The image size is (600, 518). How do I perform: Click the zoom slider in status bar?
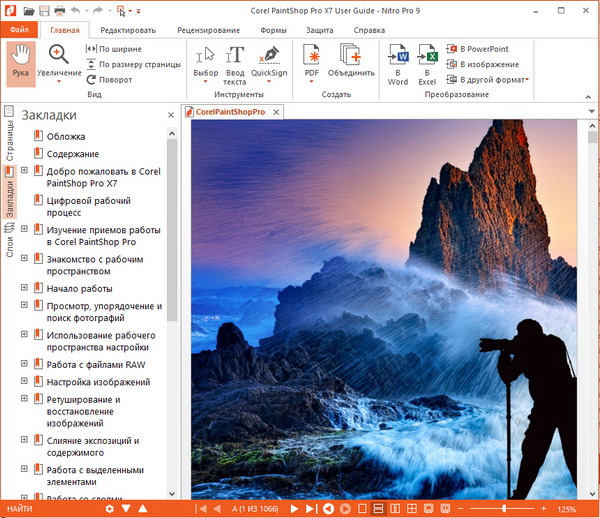[503, 509]
